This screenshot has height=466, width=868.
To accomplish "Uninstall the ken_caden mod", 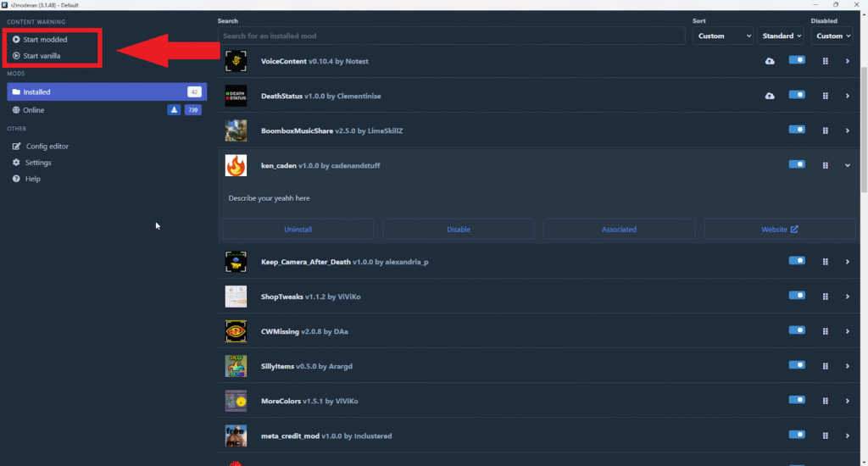I will pos(298,229).
